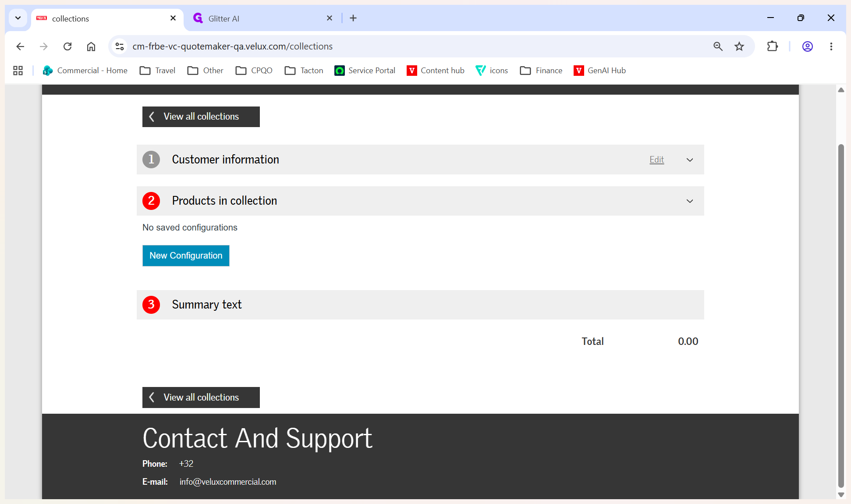The height and width of the screenshot is (504, 851).
Task: Click the 'No saved configurations' text
Action: 190,227
